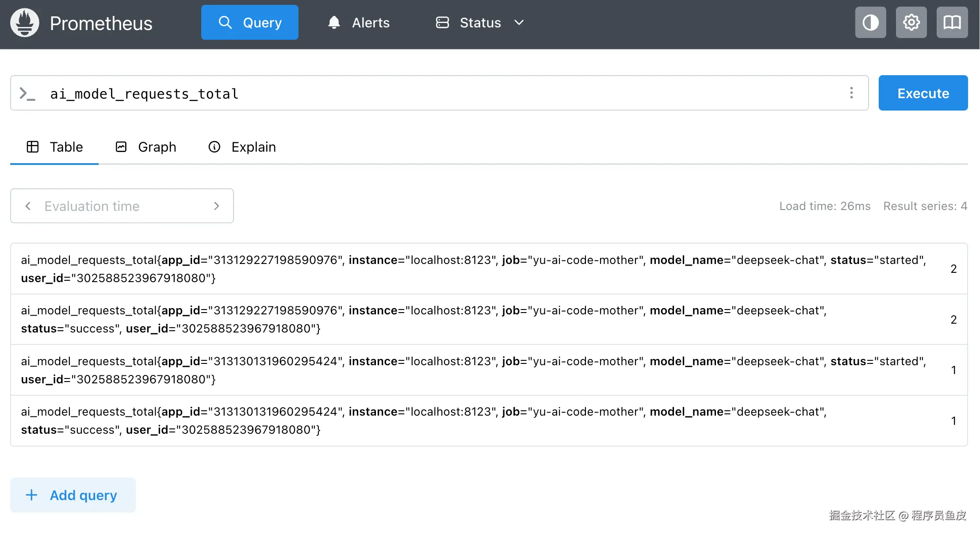Viewport: 980px width, 535px height.
Task: Switch to the Explain tab
Action: click(242, 147)
